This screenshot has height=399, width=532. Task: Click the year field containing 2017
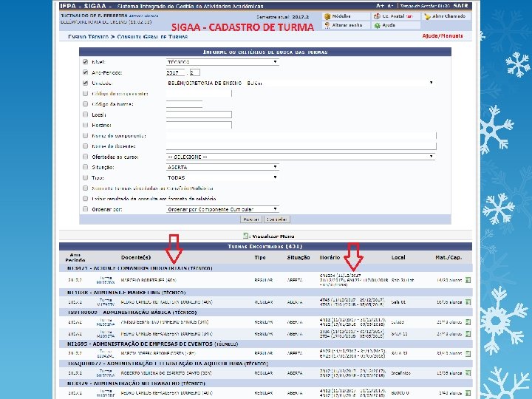(x=175, y=72)
